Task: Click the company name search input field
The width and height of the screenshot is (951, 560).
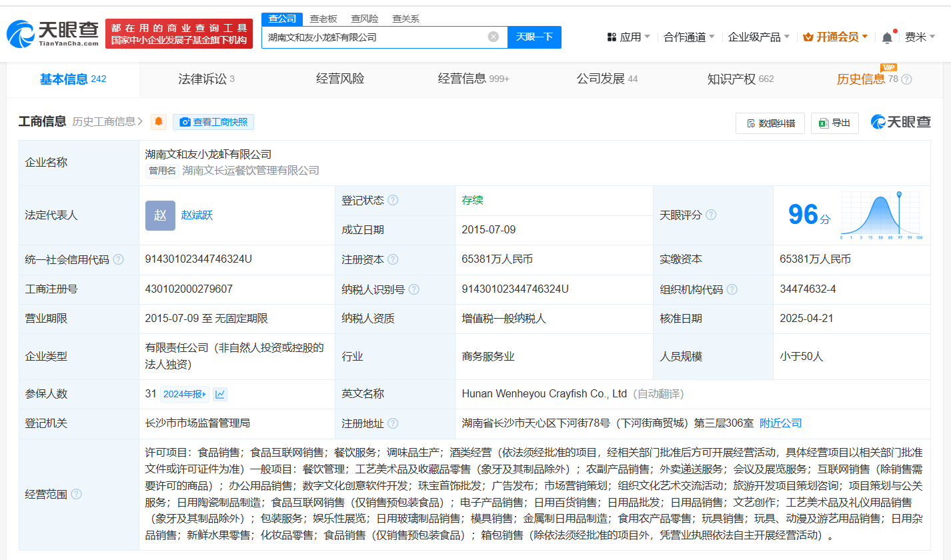Action: 373,37
